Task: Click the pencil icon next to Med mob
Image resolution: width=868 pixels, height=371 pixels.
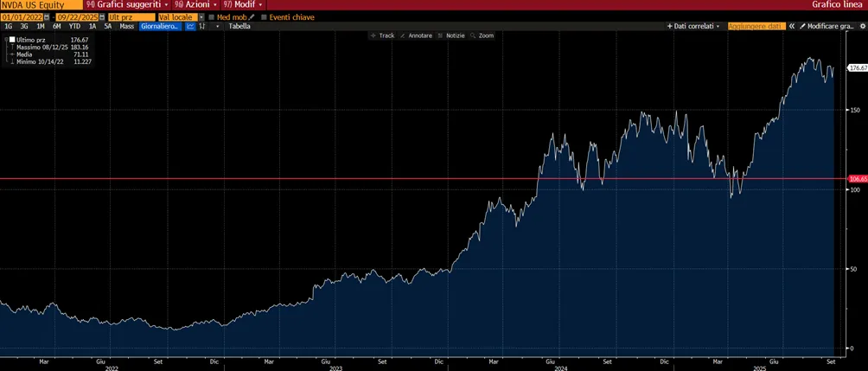Action: (252, 17)
